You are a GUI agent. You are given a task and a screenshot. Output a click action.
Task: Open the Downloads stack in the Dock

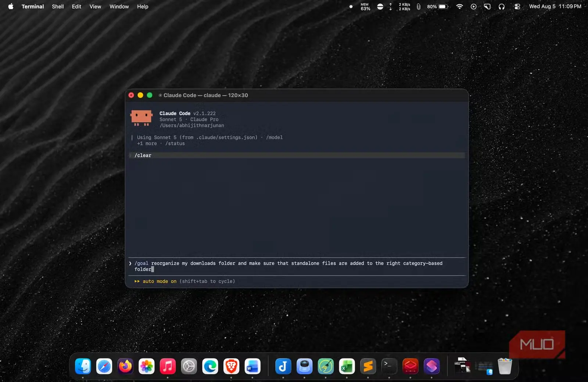[x=484, y=366]
